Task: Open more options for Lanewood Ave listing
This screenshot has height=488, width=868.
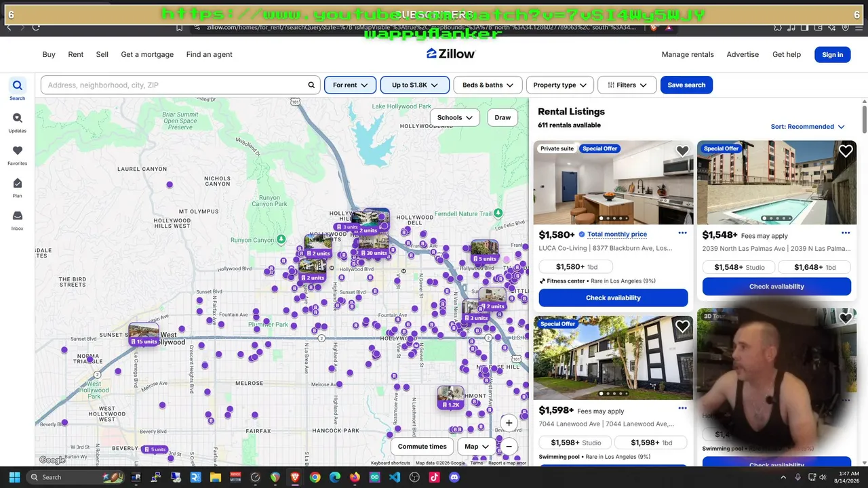Action: pos(682,409)
